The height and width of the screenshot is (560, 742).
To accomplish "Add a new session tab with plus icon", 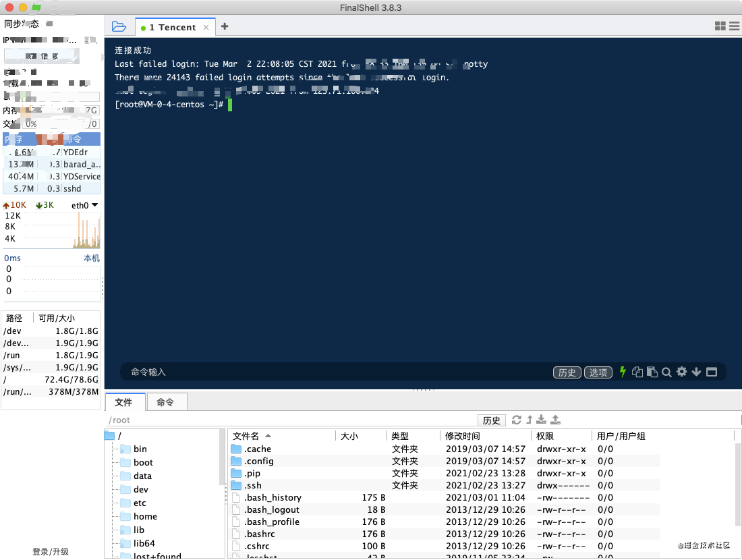I will click(x=225, y=26).
